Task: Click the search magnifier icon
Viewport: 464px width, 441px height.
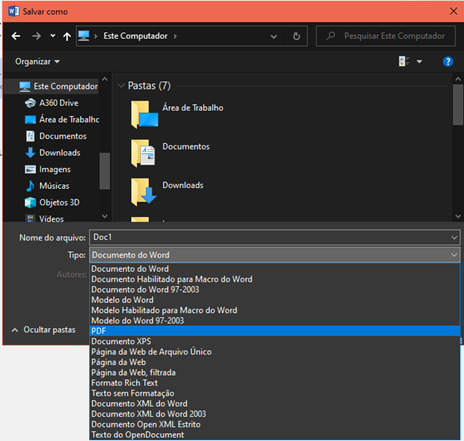Action: click(330, 35)
